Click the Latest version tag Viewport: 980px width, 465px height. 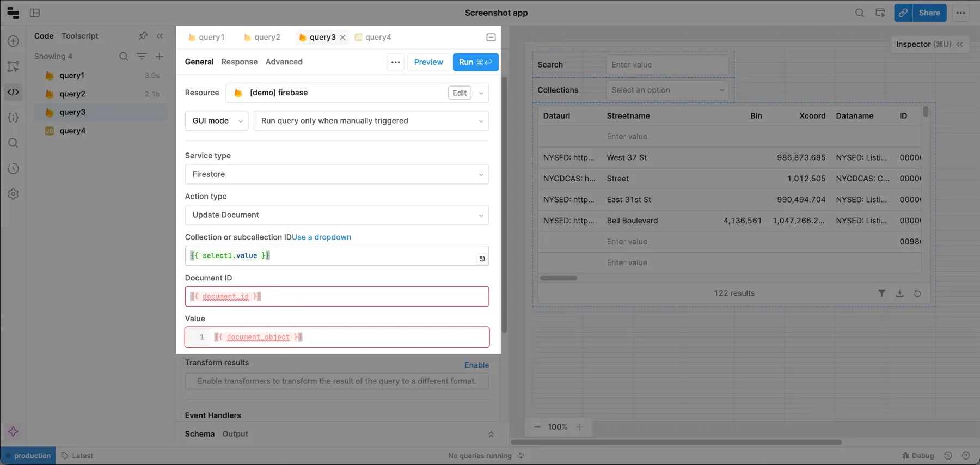tap(77, 456)
